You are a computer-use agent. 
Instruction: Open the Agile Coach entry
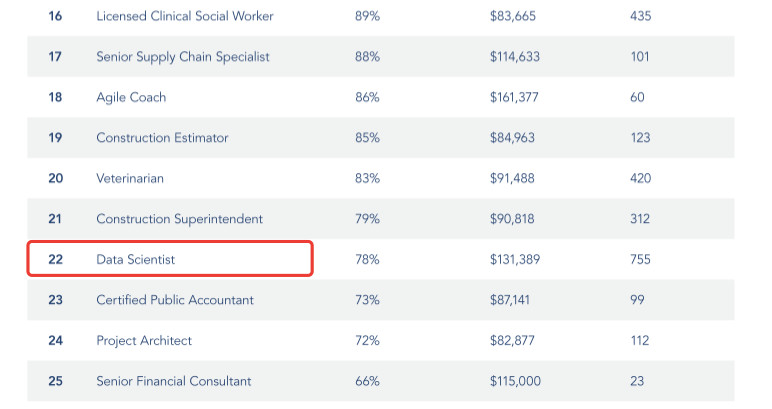131,97
